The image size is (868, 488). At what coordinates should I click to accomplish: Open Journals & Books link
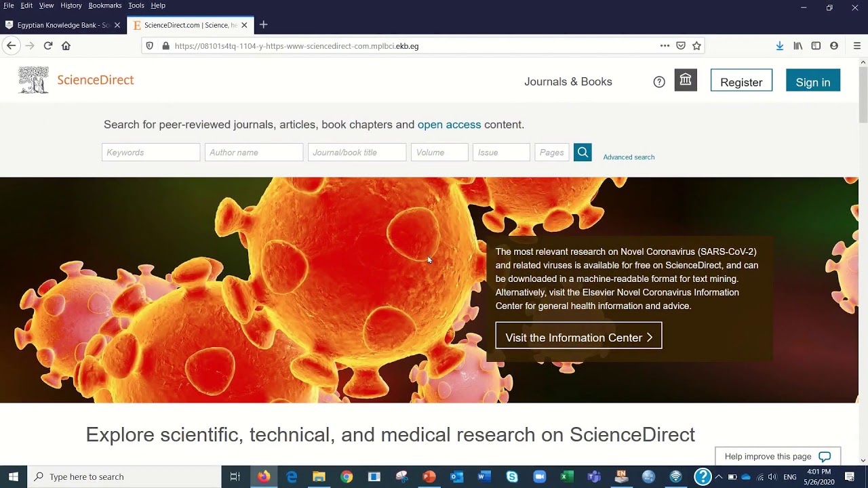(x=568, y=81)
